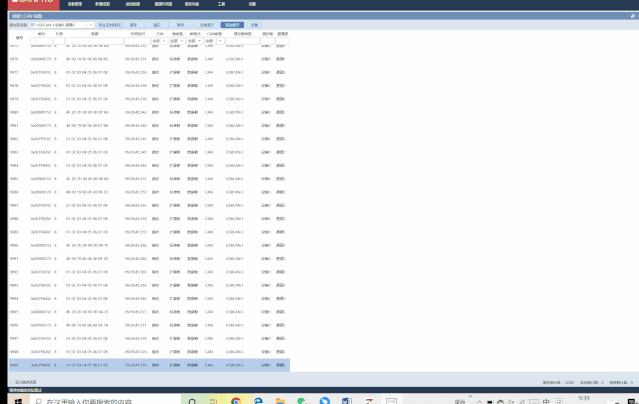Click the 源设备类型 filter input box
This screenshot has width=639, height=404.
coord(242,41)
